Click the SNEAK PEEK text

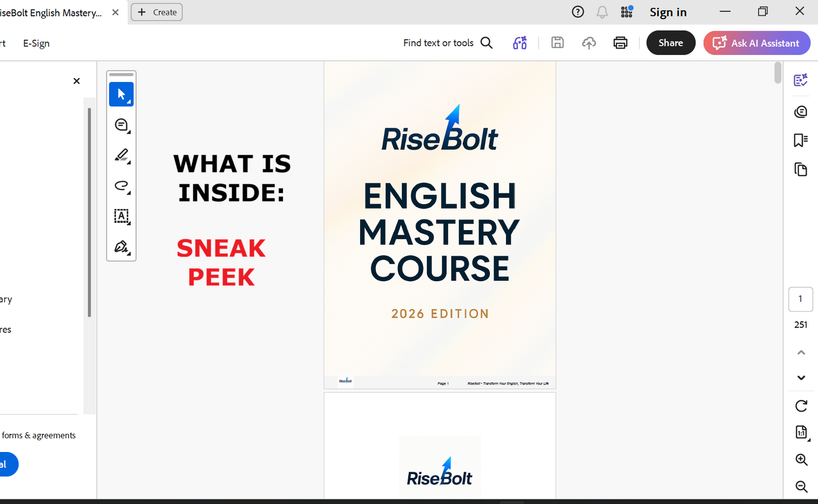tap(221, 262)
